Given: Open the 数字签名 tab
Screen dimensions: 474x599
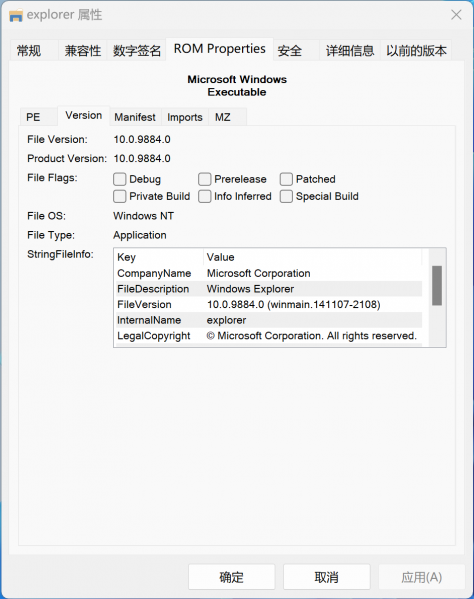Looking at the screenshot, I should coord(136,50).
